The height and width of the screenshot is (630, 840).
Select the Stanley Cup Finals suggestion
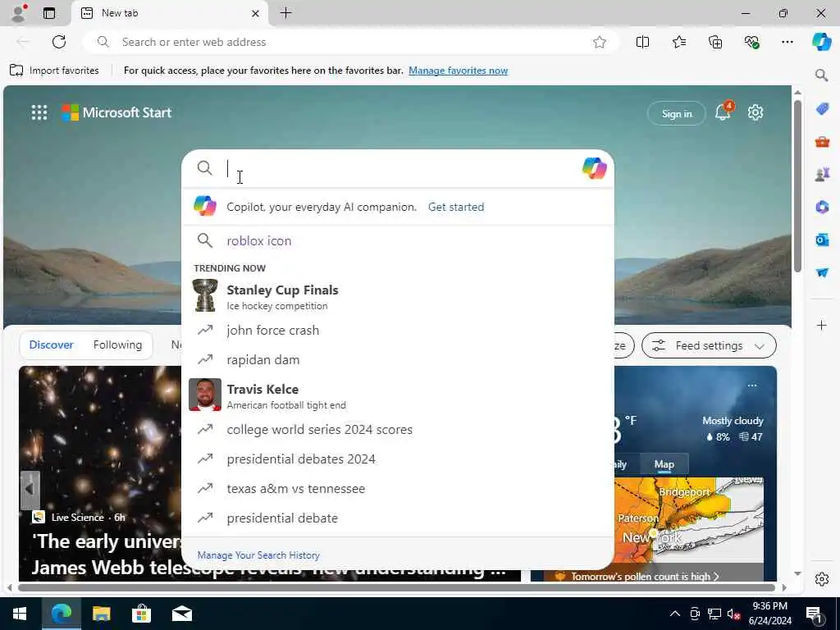coord(398,295)
